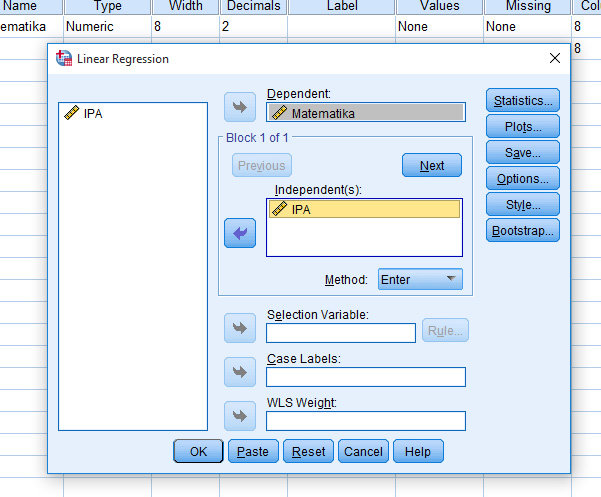
Task: Click the Width cell showing 8
Action: tap(186, 26)
